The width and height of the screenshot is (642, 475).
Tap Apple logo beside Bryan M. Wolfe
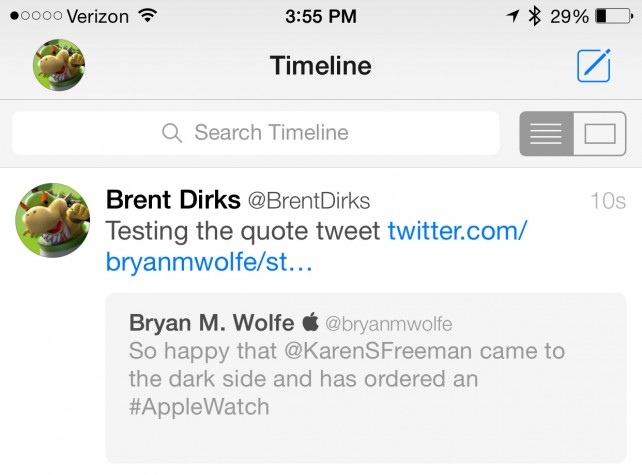(x=310, y=321)
